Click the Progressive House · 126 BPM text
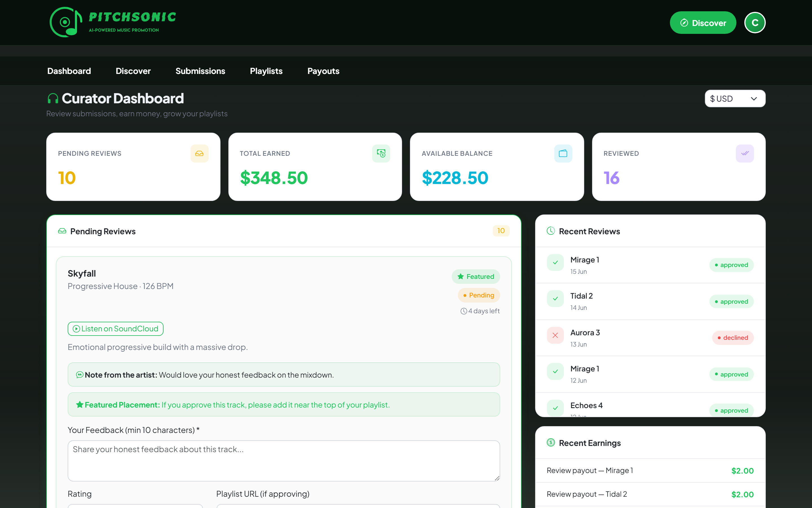Screen dimensions: 812x508 point(120,286)
